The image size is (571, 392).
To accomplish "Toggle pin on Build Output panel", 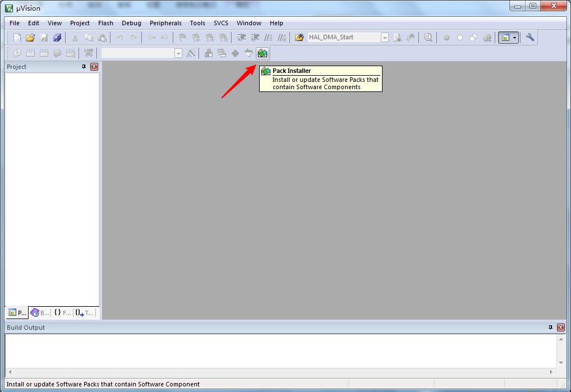I will [550, 328].
